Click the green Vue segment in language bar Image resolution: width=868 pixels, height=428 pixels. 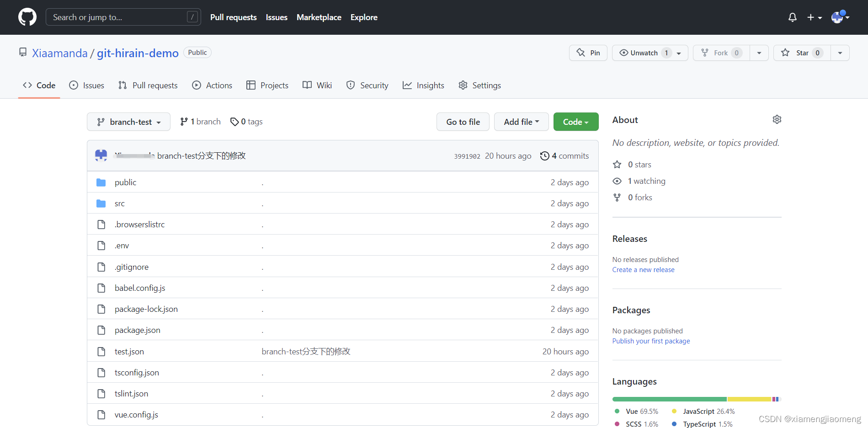click(670, 399)
